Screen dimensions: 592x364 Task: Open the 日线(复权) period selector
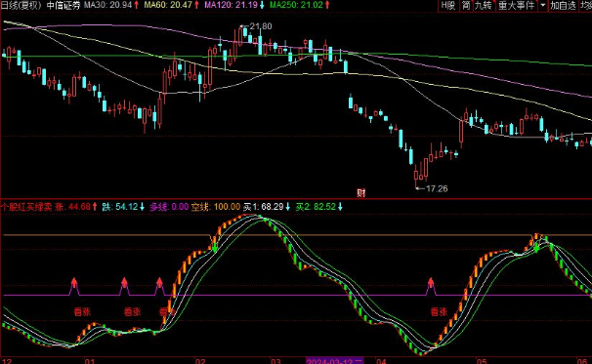[21, 5]
